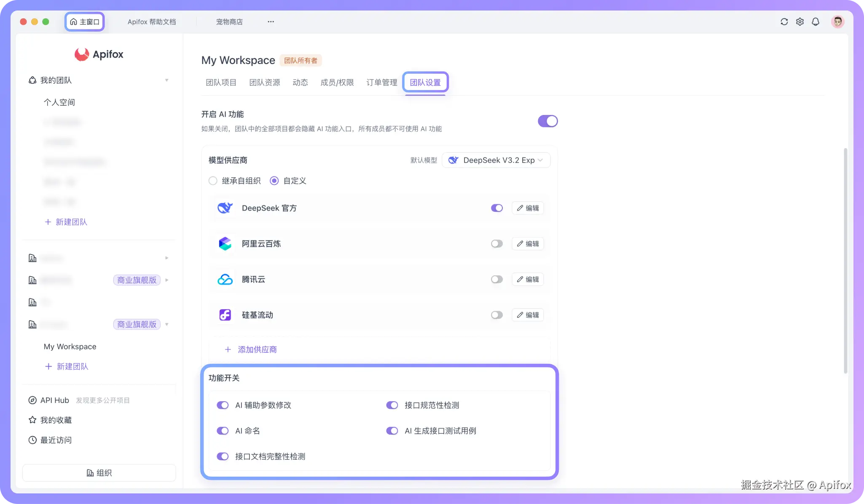This screenshot has height=504, width=864.
Task: Open the notifications bell
Action: coord(816,22)
